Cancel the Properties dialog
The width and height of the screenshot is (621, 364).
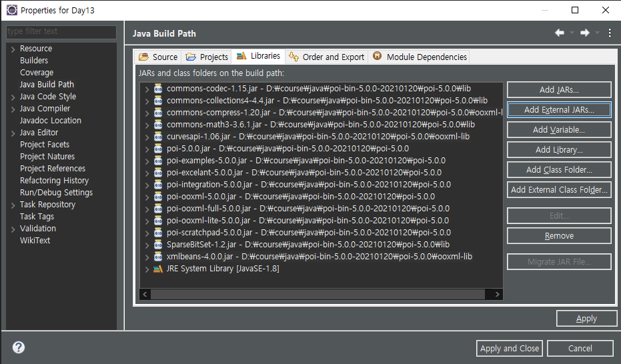point(580,348)
